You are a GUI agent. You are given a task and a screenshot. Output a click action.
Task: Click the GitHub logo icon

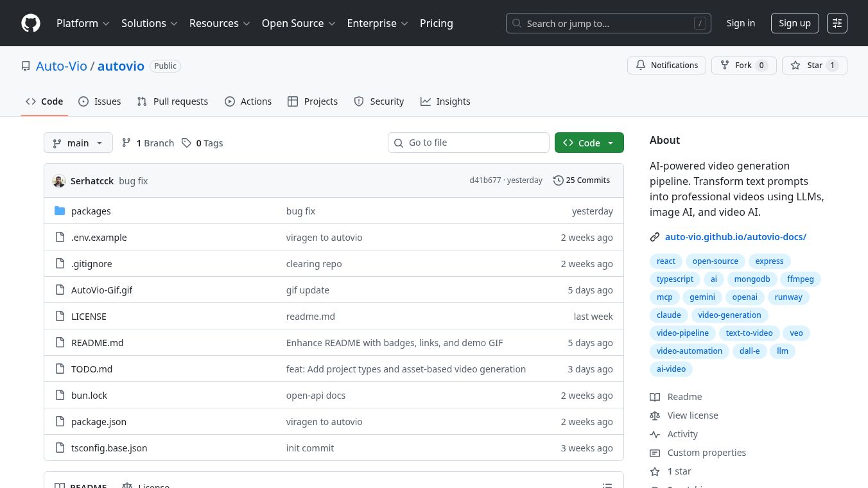(31, 23)
